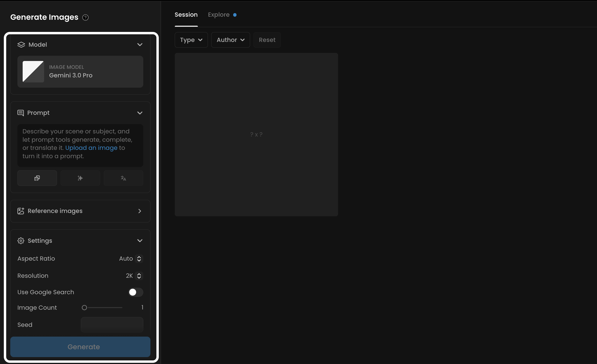Expand the Reference images section arrow
This screenshot has height=364, width=597.
pos(140,211)
